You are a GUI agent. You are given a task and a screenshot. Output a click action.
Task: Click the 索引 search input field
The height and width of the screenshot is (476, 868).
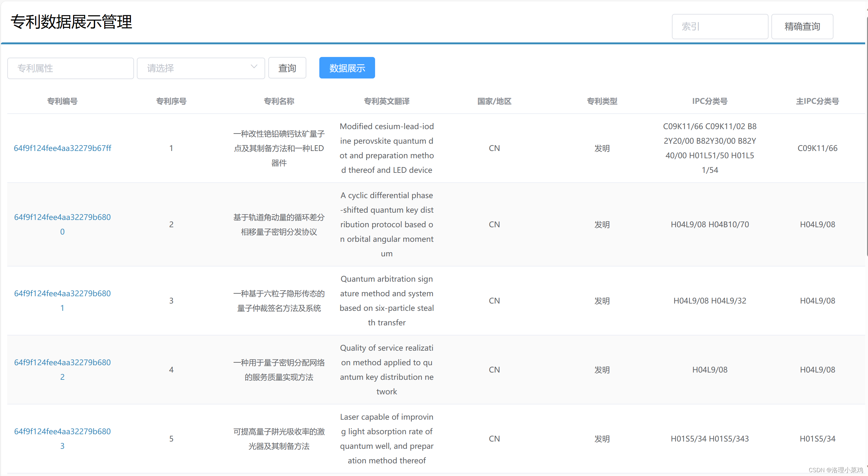(719, 27)
